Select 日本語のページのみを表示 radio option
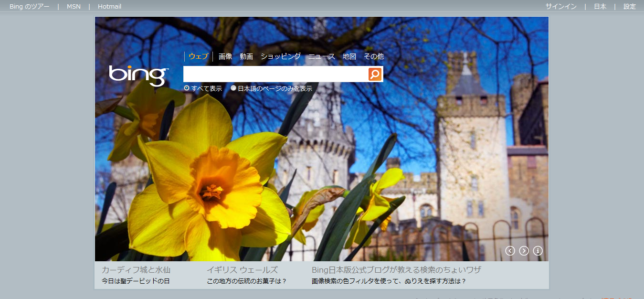The height and width of the screenshot is (299, 644). tap(233, 88)
